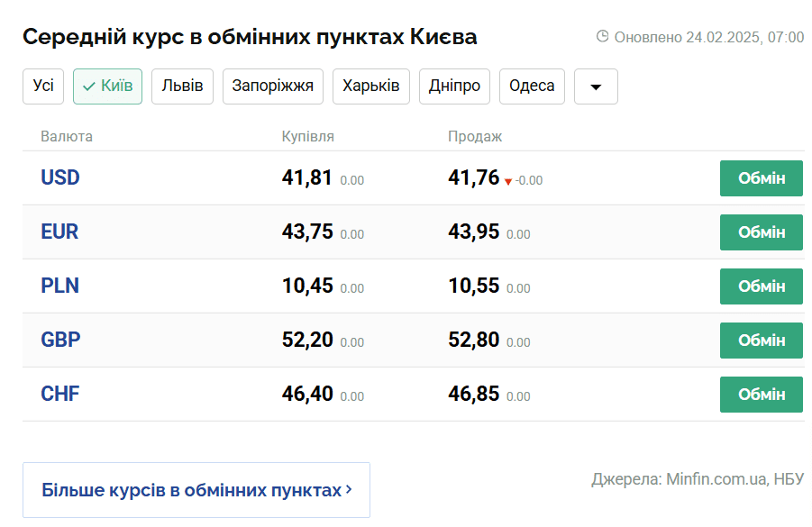Screen dimensions: 812x527
Task: Click GBP sell rate 52,80
Action: 473,340
